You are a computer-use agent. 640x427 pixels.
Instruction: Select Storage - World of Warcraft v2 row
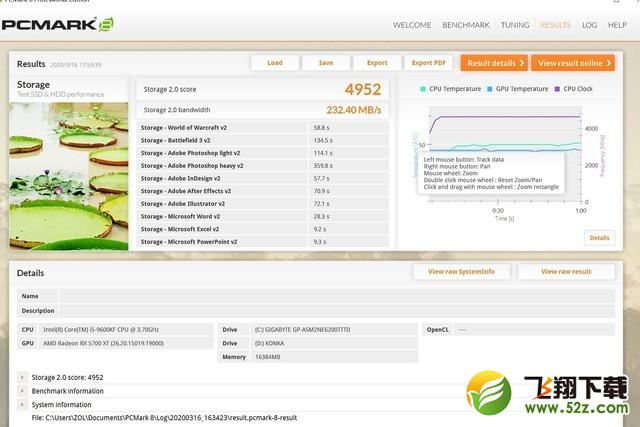[x=263, y=128]
